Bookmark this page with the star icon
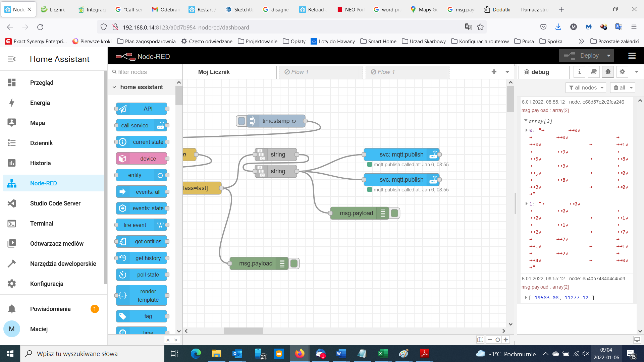The height and width of the screenshot is (362, 644). (480, 27)
